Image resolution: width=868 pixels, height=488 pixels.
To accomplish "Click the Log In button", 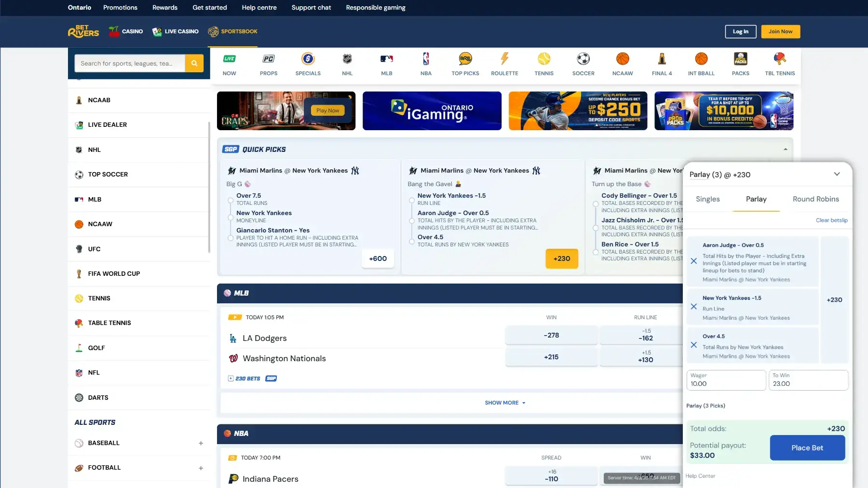I will pyautogui.click(x=741, y=31).
